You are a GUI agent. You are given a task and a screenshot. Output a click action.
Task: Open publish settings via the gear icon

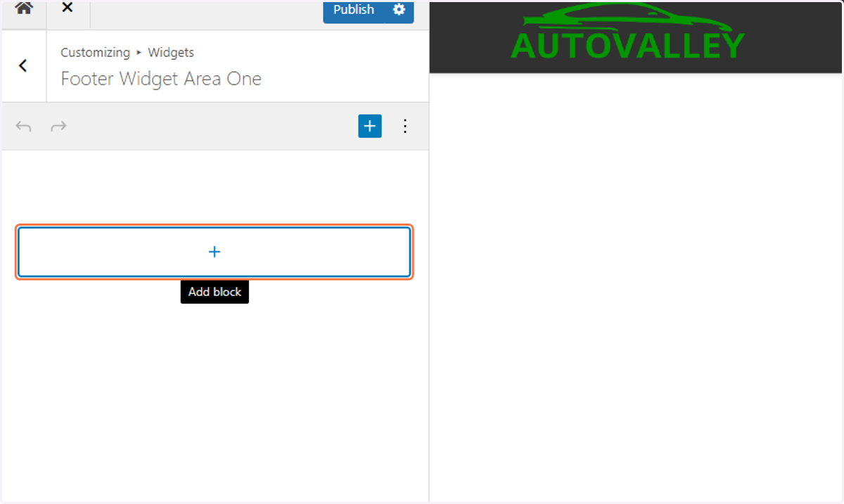[399, 10]
